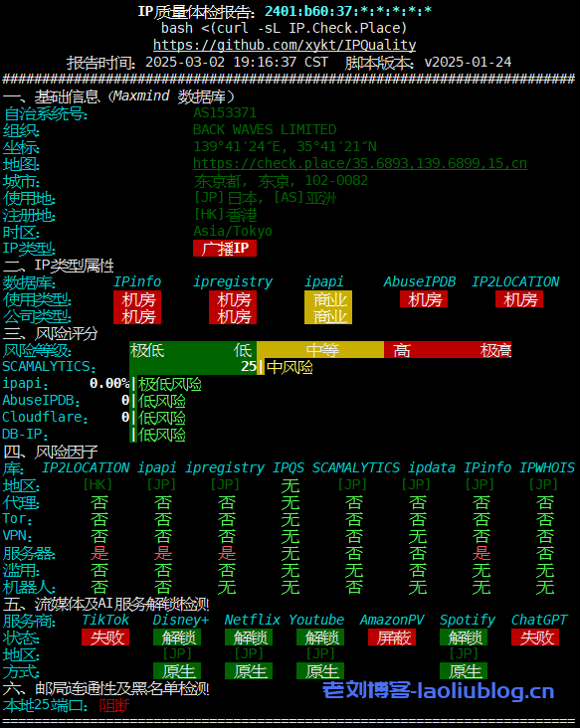Click the SCAMALYTICS score value 25
This screenshot has width=580, height=728.
249,367
